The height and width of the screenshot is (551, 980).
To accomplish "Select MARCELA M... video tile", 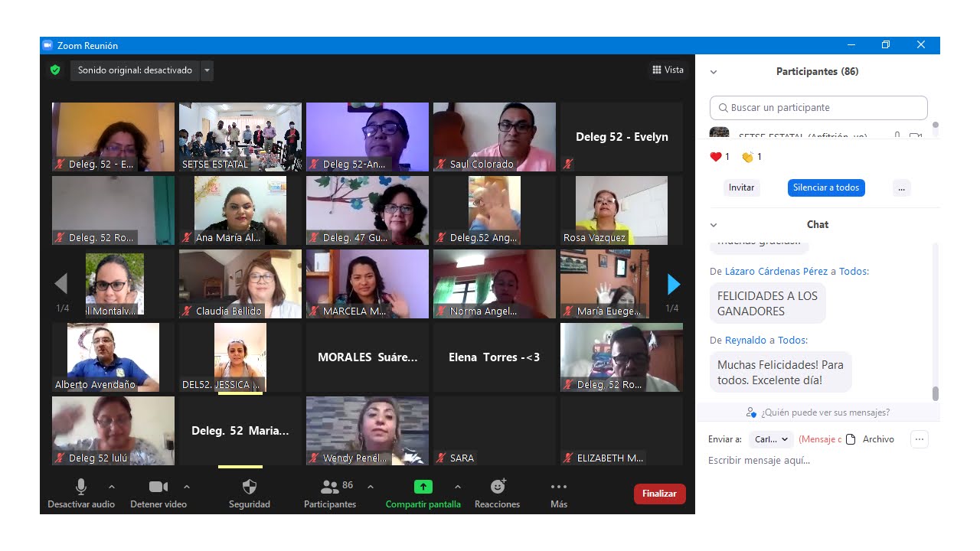I will [367, 284].
